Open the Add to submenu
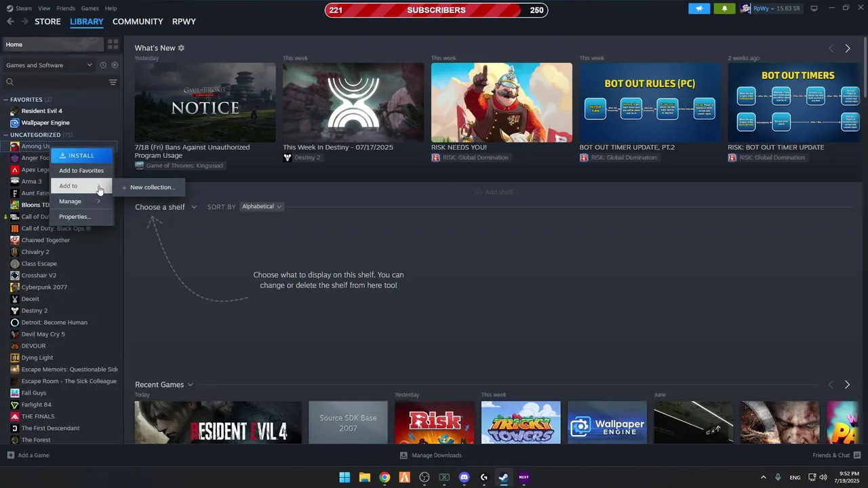 81,186
